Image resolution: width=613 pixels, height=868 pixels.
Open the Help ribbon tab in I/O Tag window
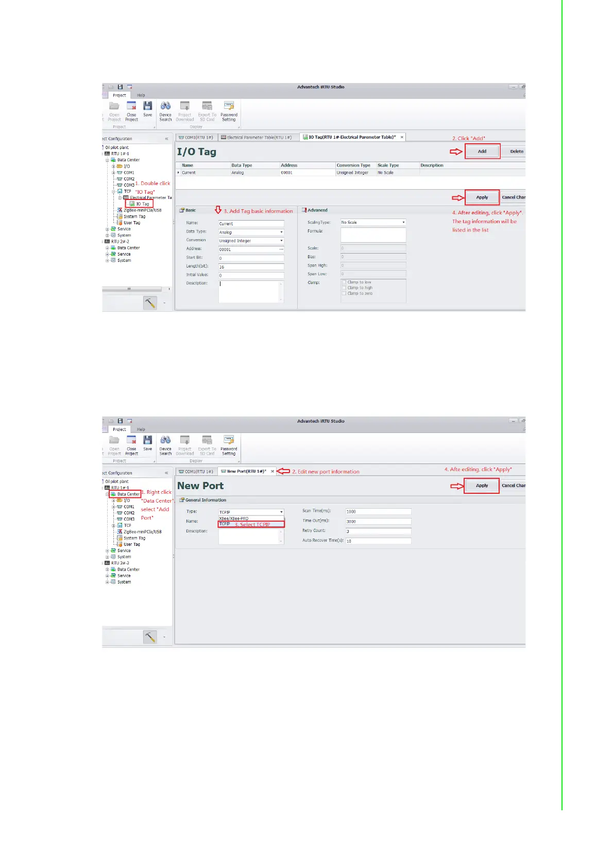(x=141, y=95)
